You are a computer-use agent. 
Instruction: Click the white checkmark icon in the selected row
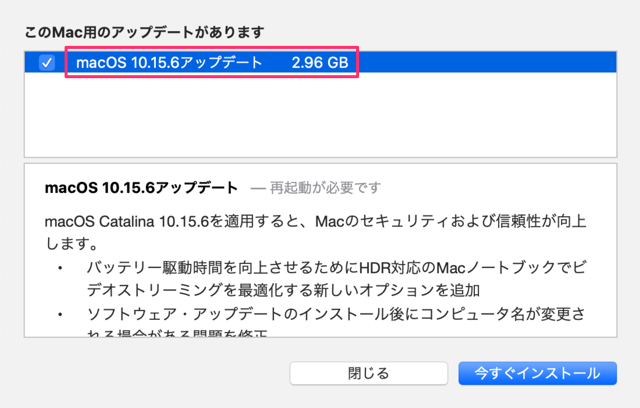[x=47, y=63]
